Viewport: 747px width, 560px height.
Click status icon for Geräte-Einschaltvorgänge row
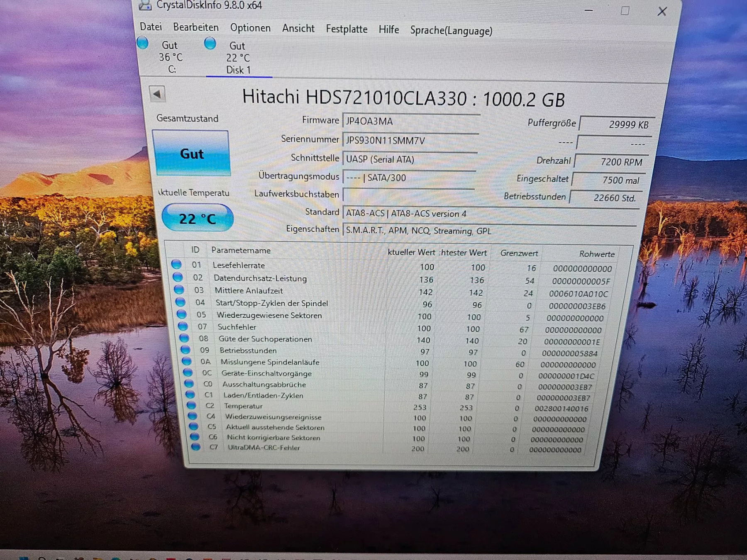point(188,373)
